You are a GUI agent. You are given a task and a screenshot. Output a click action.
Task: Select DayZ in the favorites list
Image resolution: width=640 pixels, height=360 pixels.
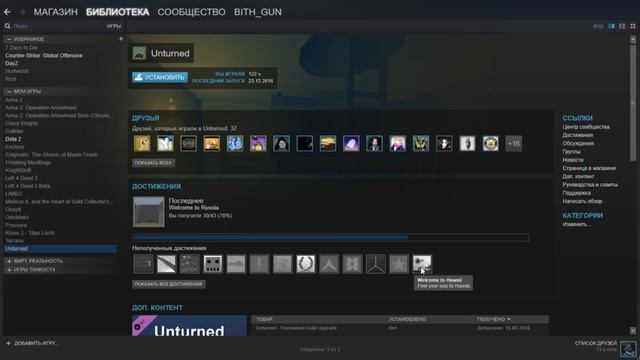point(11,63)
